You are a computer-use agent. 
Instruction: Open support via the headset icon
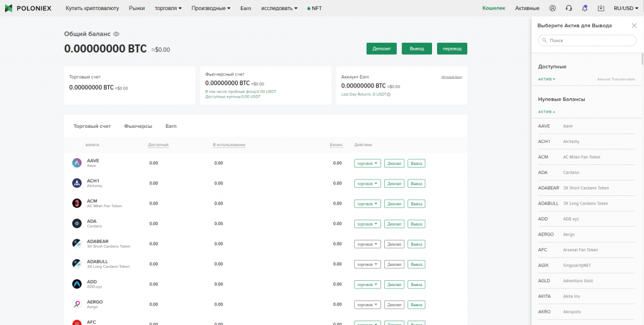pyautogui.click(x=569, y=8)
